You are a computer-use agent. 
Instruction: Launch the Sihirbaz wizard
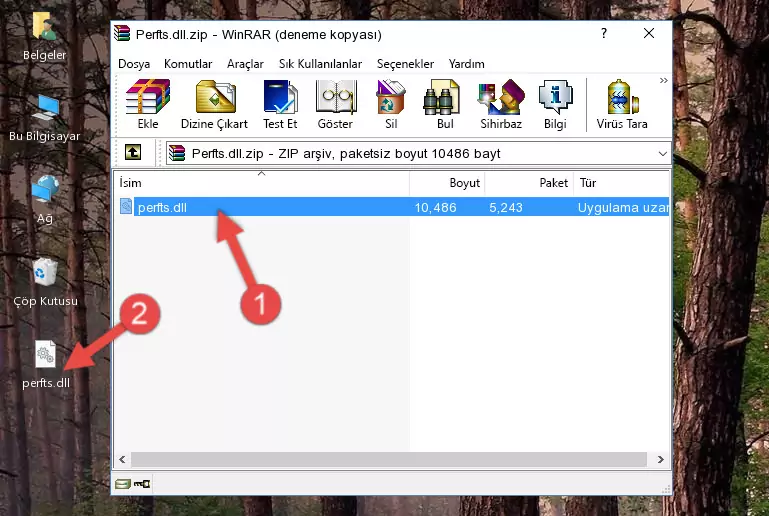501,104
